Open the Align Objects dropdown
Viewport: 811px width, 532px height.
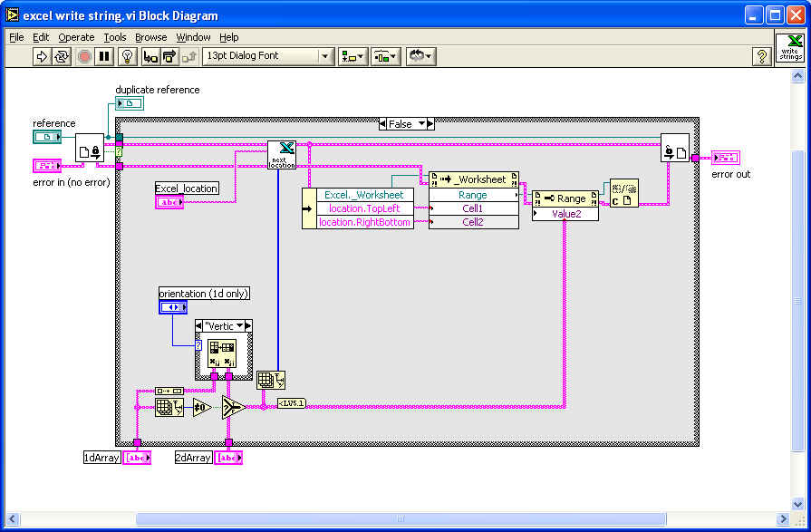352,56
